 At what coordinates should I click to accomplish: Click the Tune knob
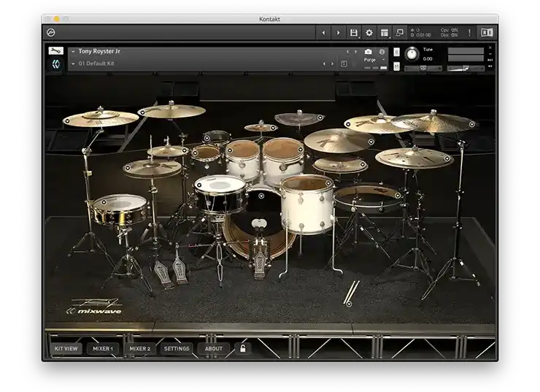412,54
